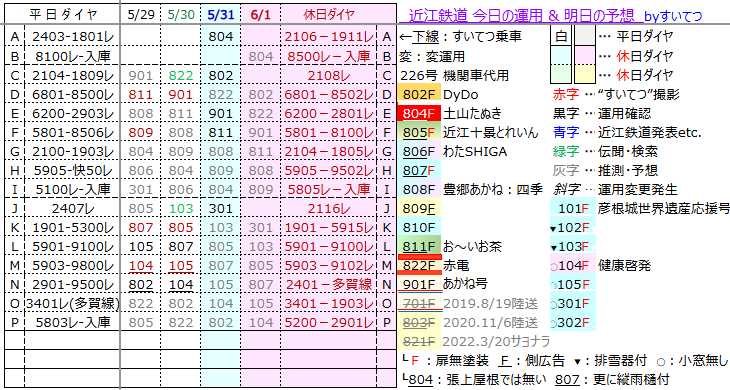
Task: Click the weekday cell 2100-1903レ
Action: click(x=73, y=151)
